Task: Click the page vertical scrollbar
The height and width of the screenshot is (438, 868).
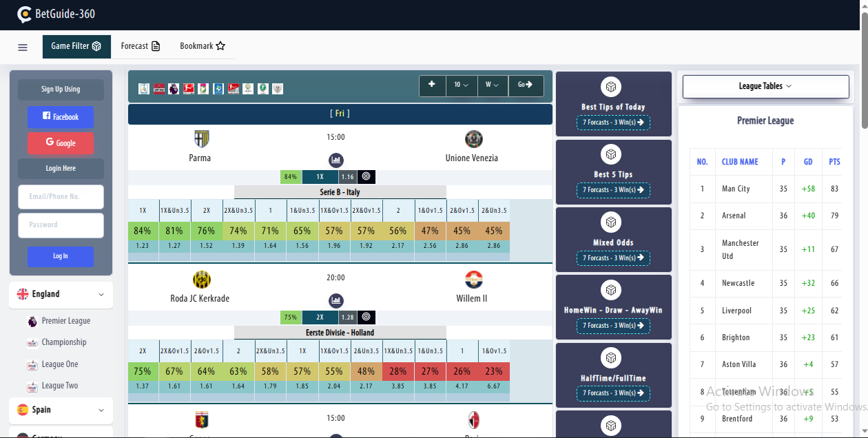Action: (x=865, y=69)
